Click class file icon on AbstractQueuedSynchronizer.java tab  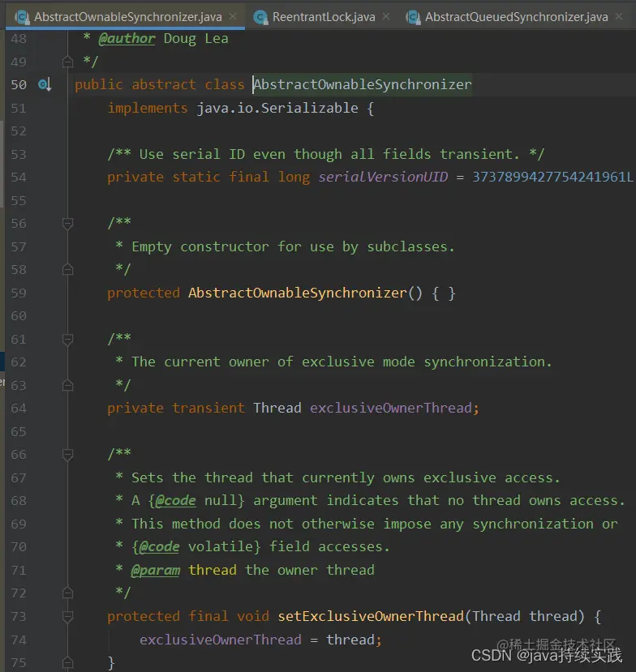click(413, 17)
